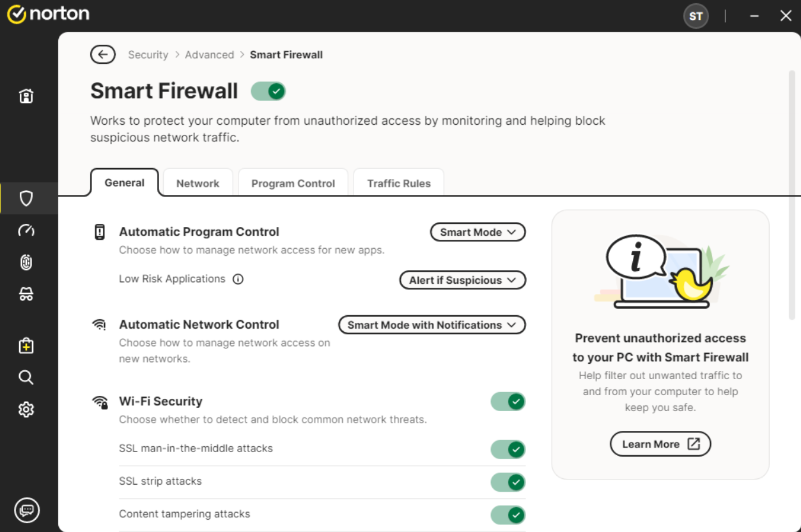Disable SSL strip attacks protection
This screenshot has height=532, width=801.
pyautogui.click(x=508, y=482)
